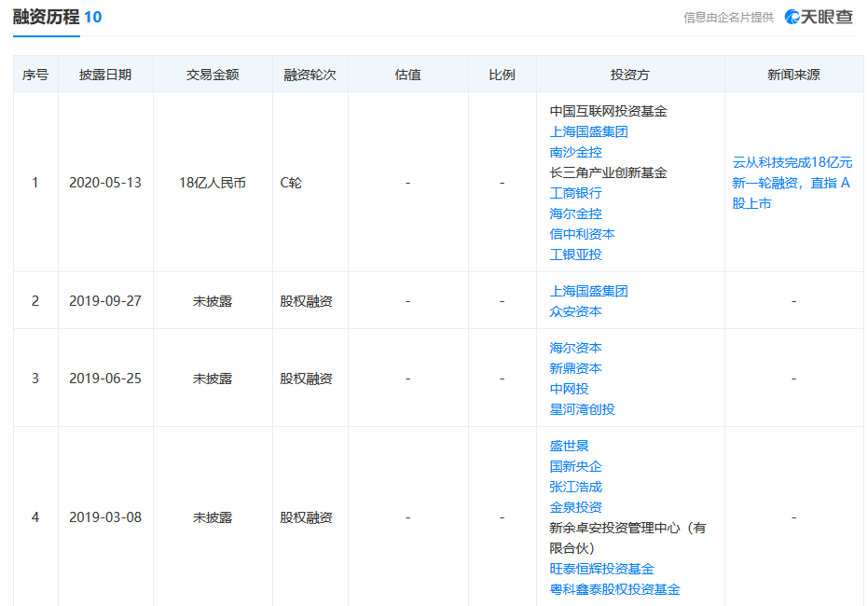Image resolution: width=868 pixels, height=606 pixels.
Task: Open the 中网投 investor link
Action: pos(569,389)
